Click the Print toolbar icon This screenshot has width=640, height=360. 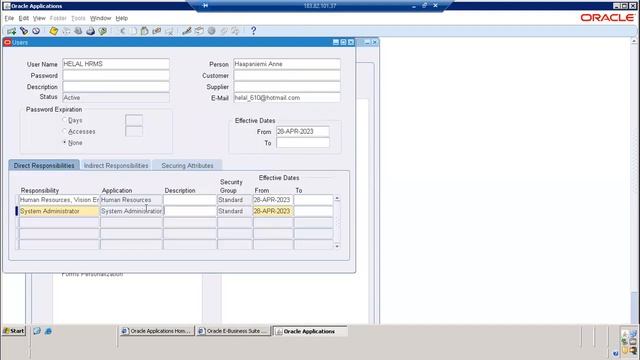point(90,31)
